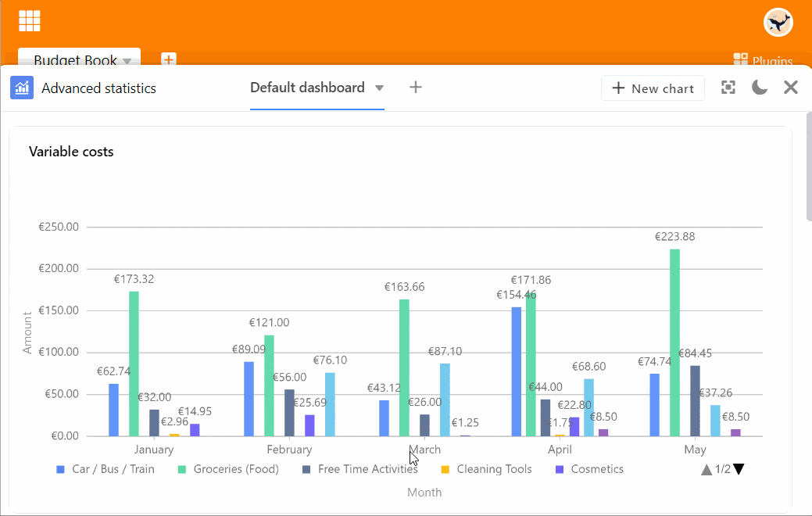Click the Advanced statistics chart icon

pyautogui.click(x=22, y=88)
